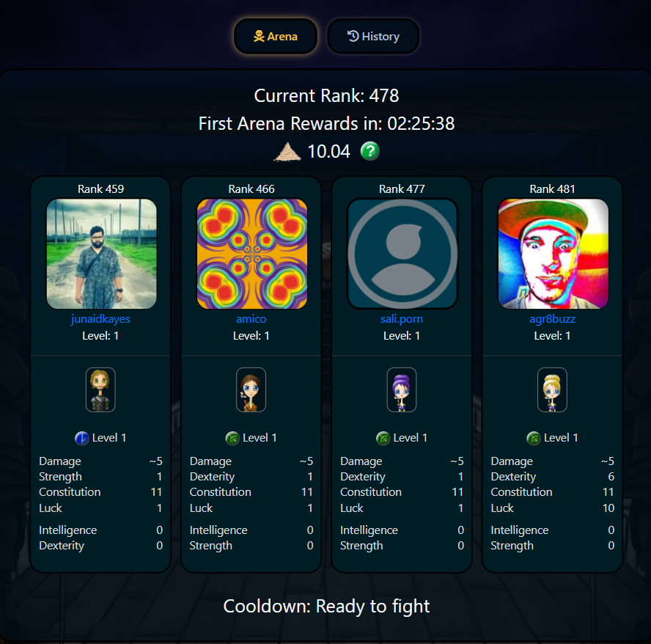
Task: Click the sand pile currency icon
Action: pyautogui.click(x=287, y=152)
